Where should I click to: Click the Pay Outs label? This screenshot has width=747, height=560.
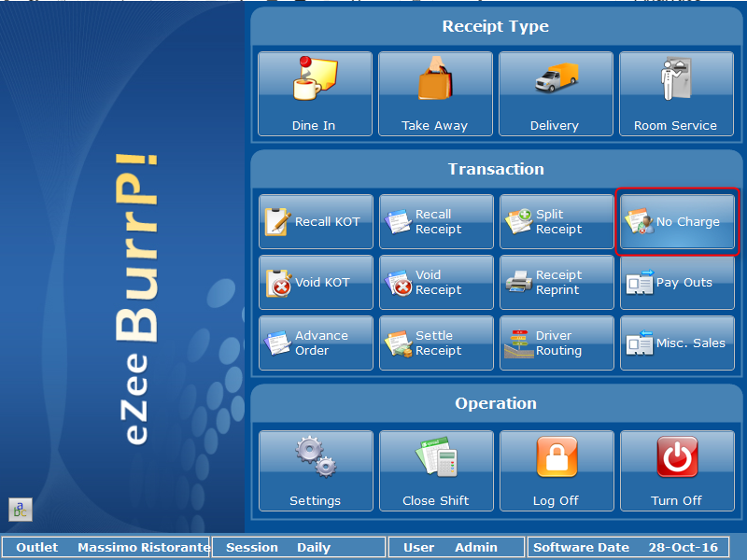(x=684, y=283)
